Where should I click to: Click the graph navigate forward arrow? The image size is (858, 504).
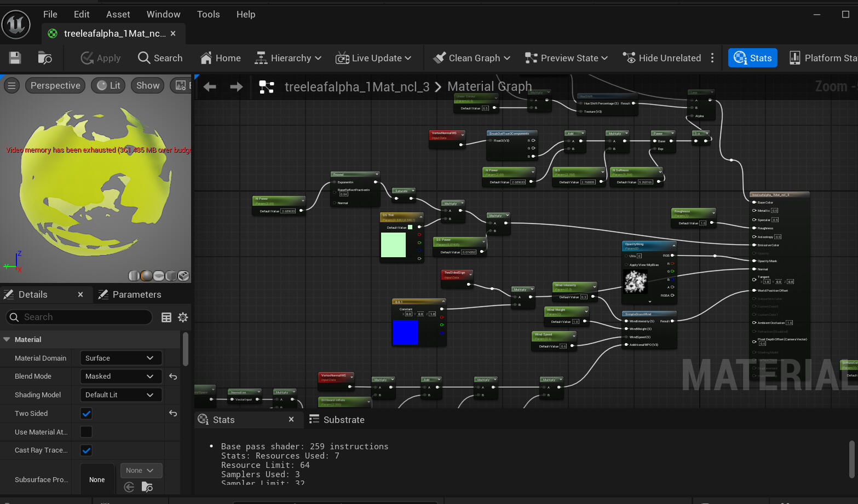[236, 87]
